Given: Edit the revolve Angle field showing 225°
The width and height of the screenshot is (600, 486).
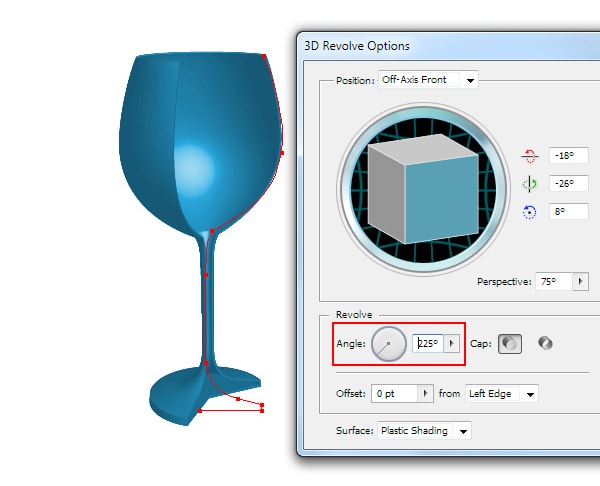Looking at the screenshot, I should point(428,344).
